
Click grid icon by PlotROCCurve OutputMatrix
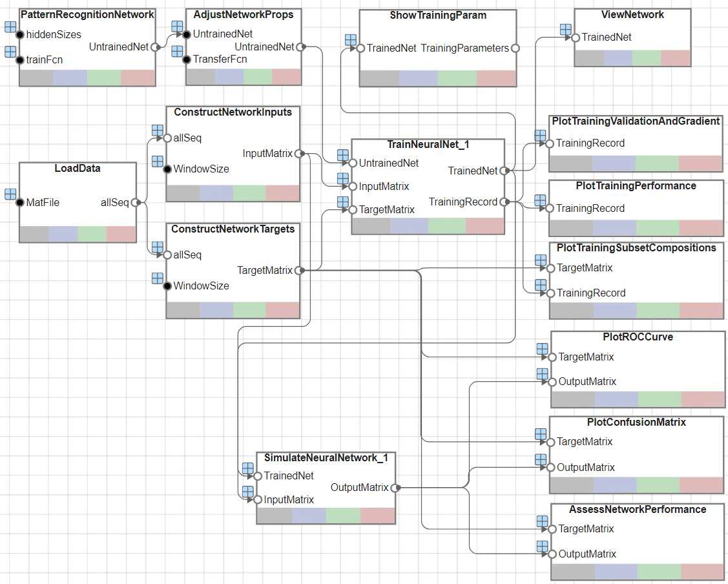point(542,374)
